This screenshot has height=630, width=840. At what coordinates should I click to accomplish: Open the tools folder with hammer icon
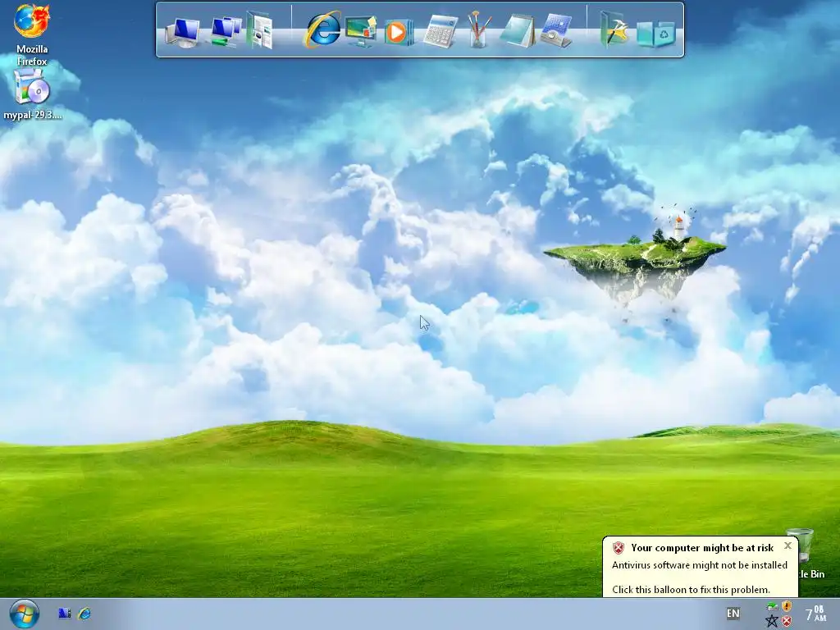(614, 30)
